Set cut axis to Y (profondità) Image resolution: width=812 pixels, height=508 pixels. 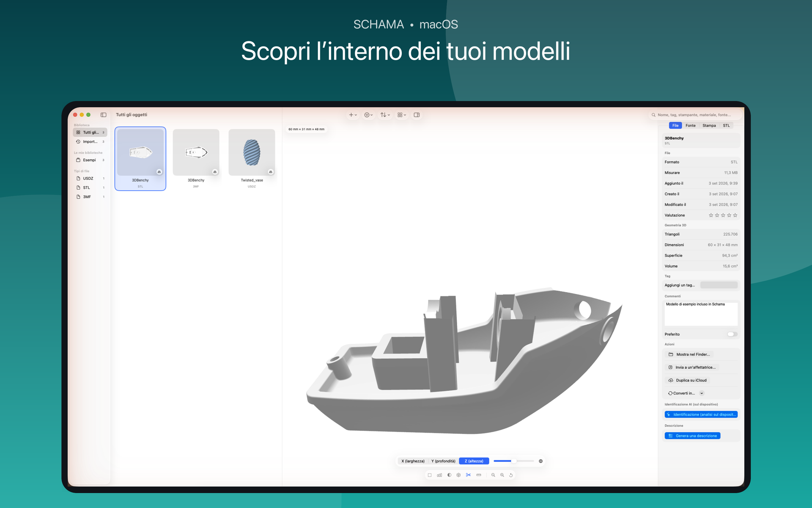coord(443,461)
